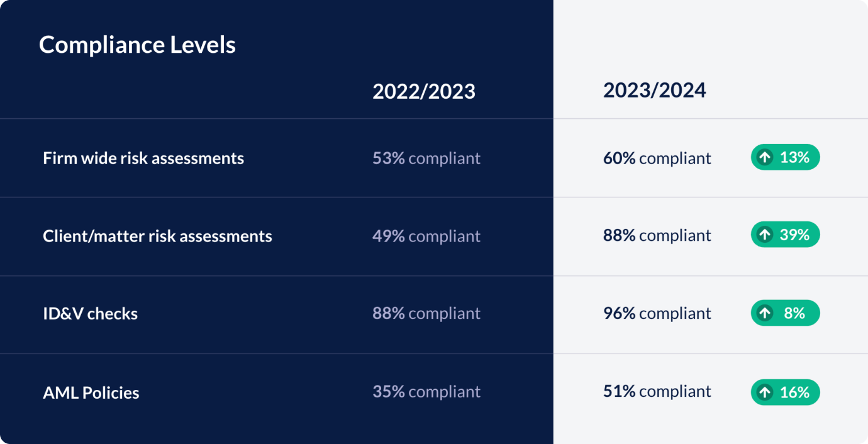Select the green 16% increase badge

point(786,392)
